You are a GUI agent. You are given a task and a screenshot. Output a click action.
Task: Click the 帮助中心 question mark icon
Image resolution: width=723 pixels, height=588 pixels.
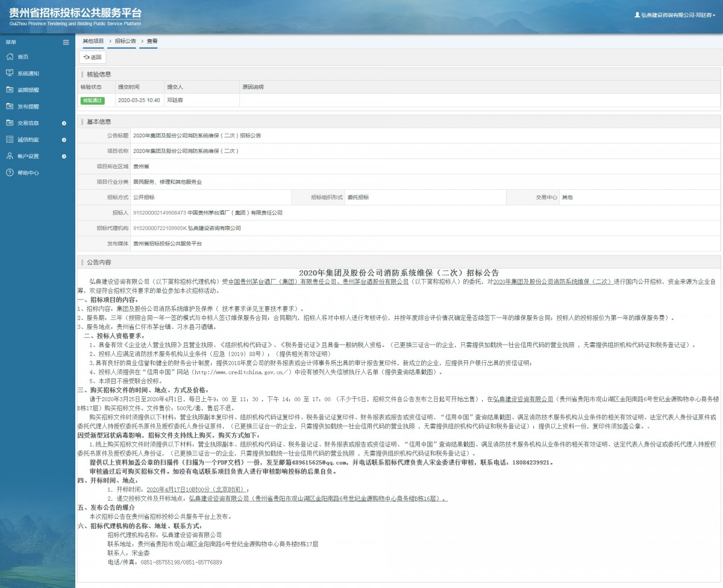(9, 173)
